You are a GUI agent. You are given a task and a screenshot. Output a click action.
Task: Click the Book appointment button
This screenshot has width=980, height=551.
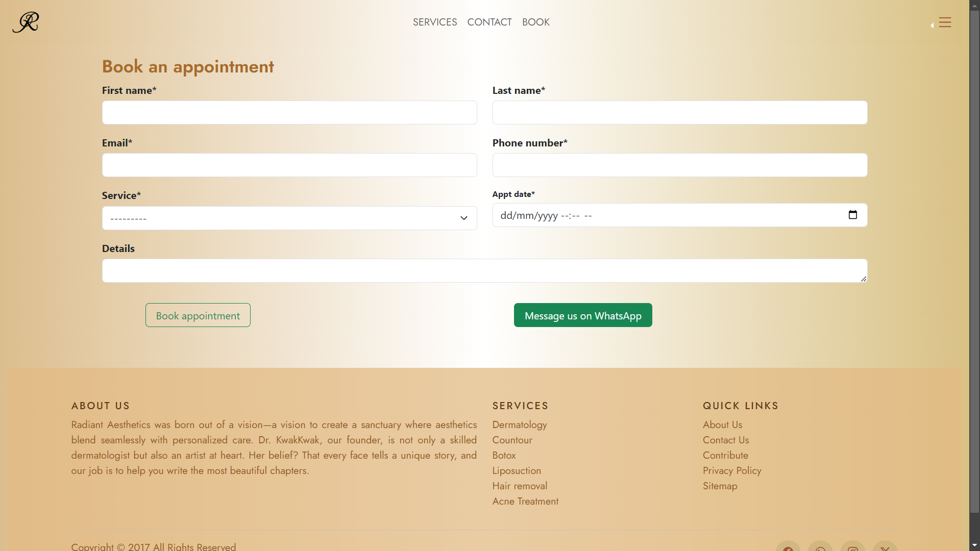coord(197,314)
